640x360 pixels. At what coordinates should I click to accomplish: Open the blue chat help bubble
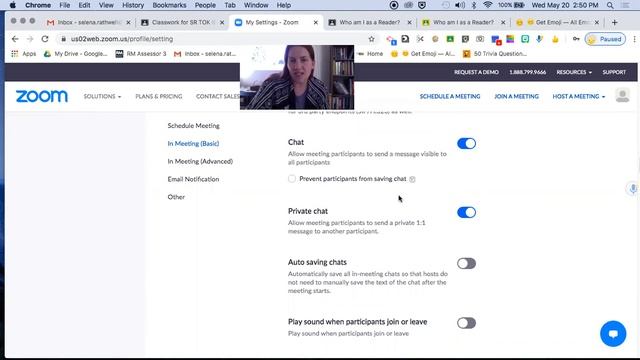(x=613, y=333)
